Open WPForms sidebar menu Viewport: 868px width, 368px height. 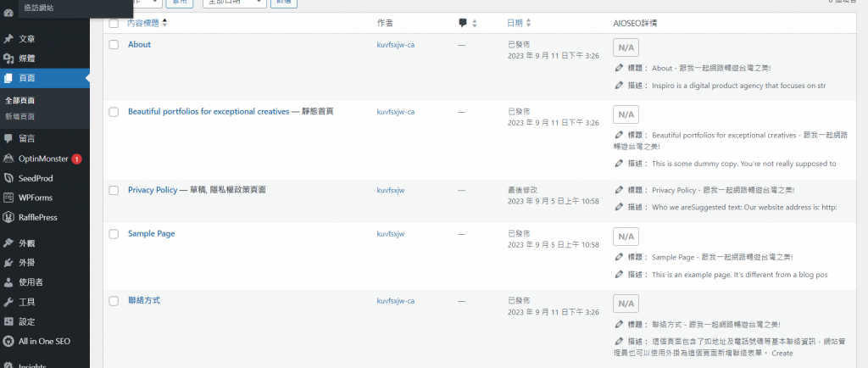point(36,198)
